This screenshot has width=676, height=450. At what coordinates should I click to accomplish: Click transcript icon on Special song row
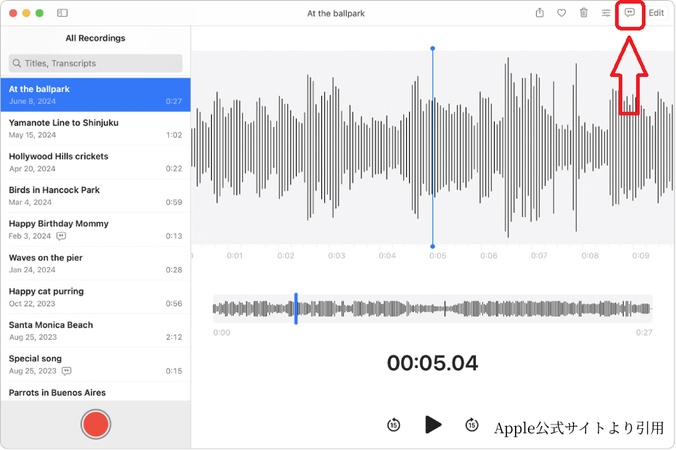click(x=66, y=371)
